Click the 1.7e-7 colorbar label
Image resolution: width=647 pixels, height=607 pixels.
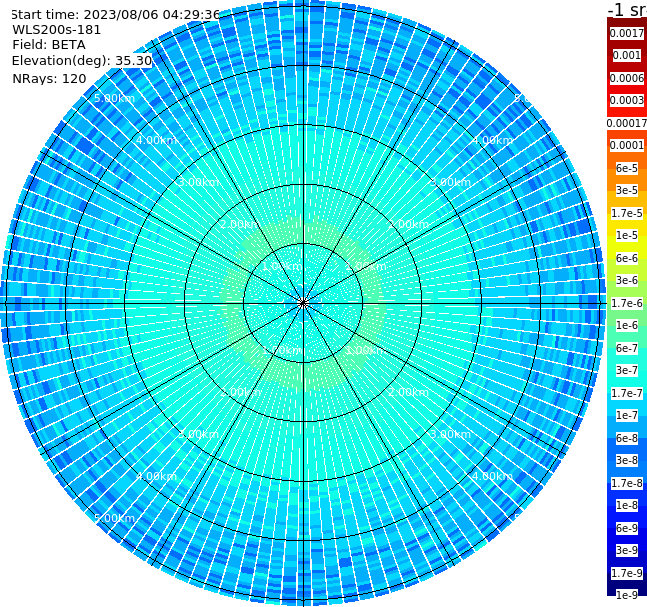[627, 393]
